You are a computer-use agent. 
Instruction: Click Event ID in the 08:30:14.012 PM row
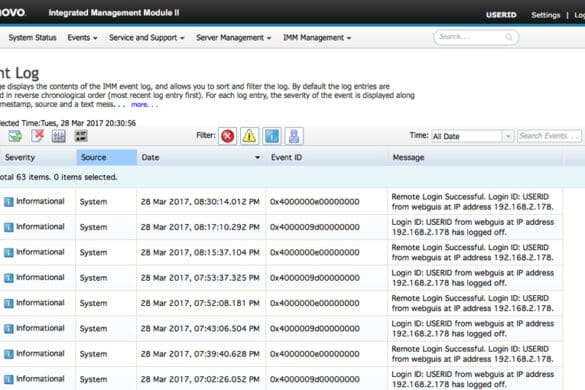(x=315, y=202)
